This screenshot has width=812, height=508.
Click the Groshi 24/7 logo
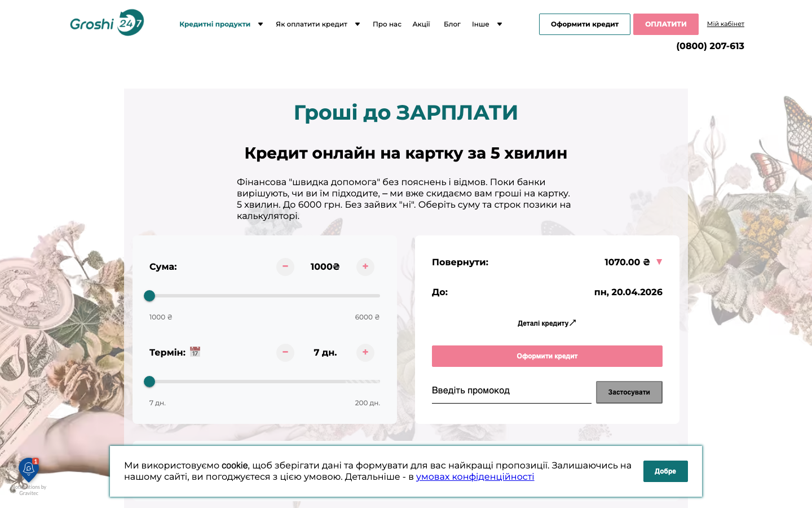[x=107, y=23]
